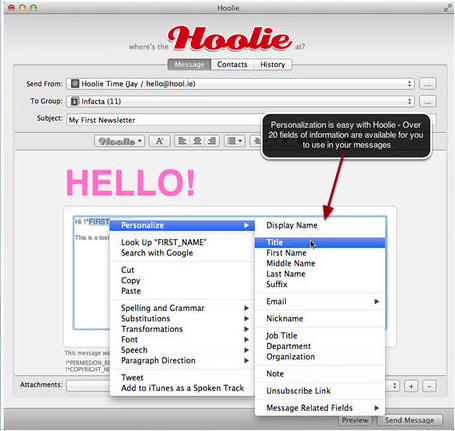Click the ellipsis button beside To Group
Screen dimensions: 455x431
coord(428,101)
